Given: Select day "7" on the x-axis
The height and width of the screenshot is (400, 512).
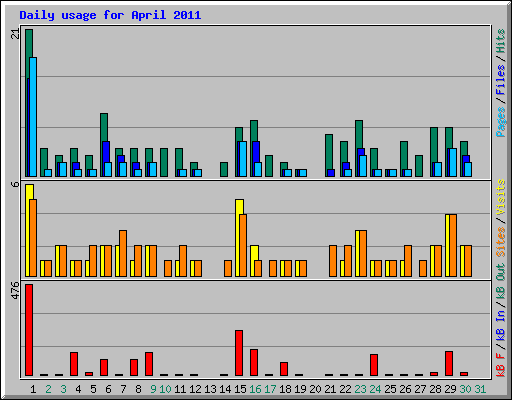Looking at the screenshot, I should pos(123,389).
